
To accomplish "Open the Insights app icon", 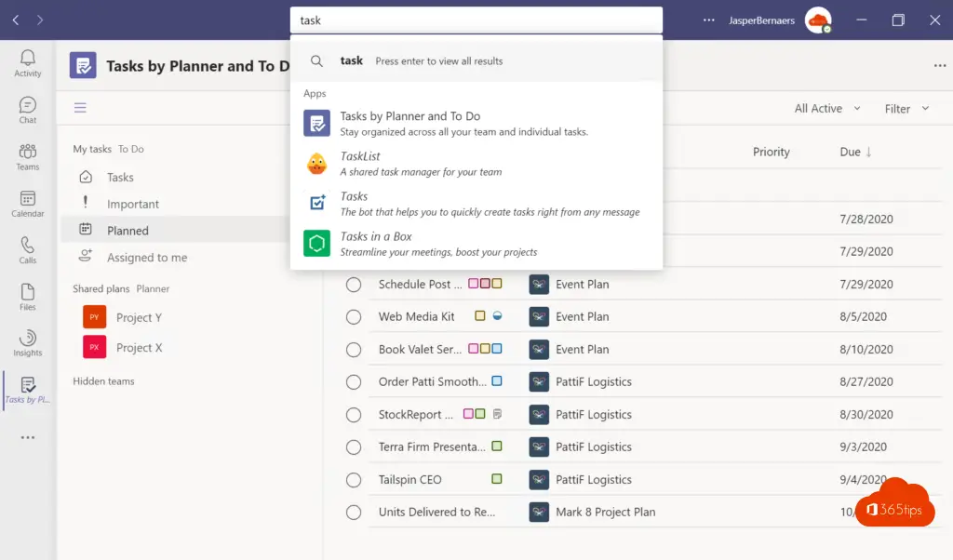I will click(x=27, y=343).
